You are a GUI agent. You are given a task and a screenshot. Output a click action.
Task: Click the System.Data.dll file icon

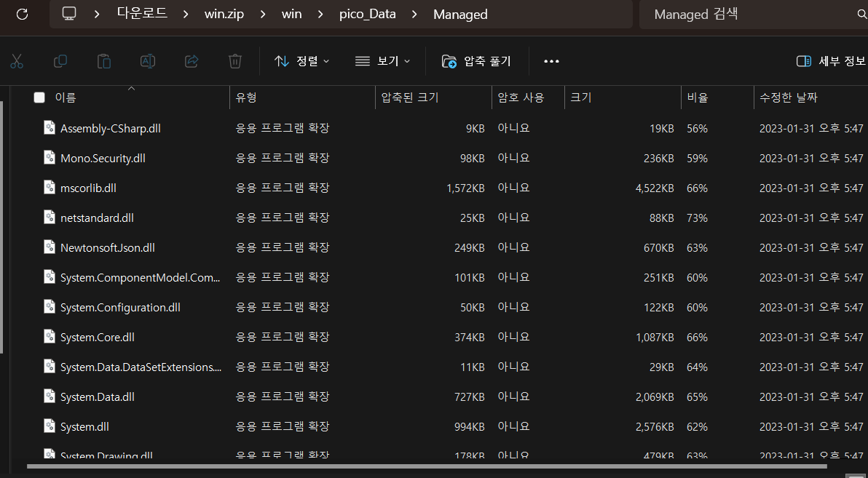[50, 397]
